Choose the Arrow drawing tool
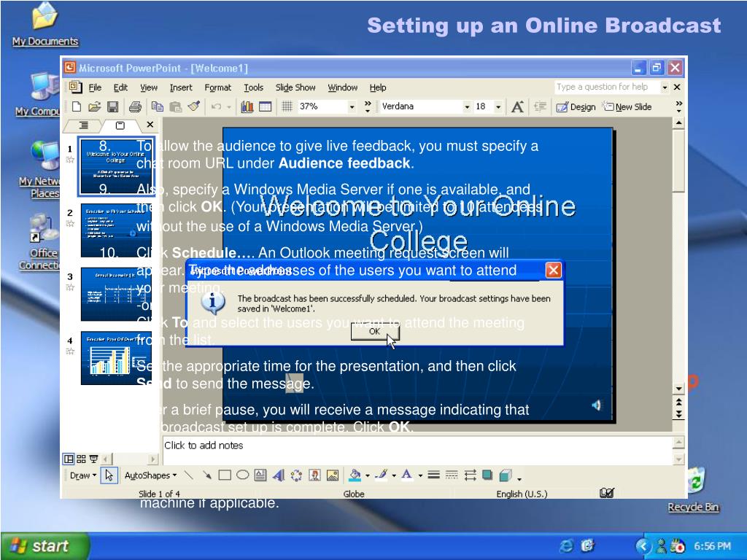Image resolution: width=747 pixels, height=560 pixels. tap(206, 475)
